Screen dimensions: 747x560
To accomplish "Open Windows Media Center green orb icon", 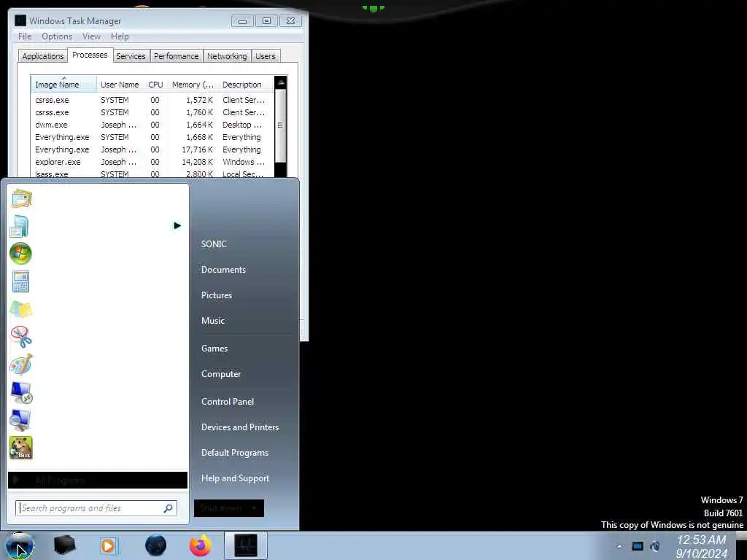I will tap(20, 253).
